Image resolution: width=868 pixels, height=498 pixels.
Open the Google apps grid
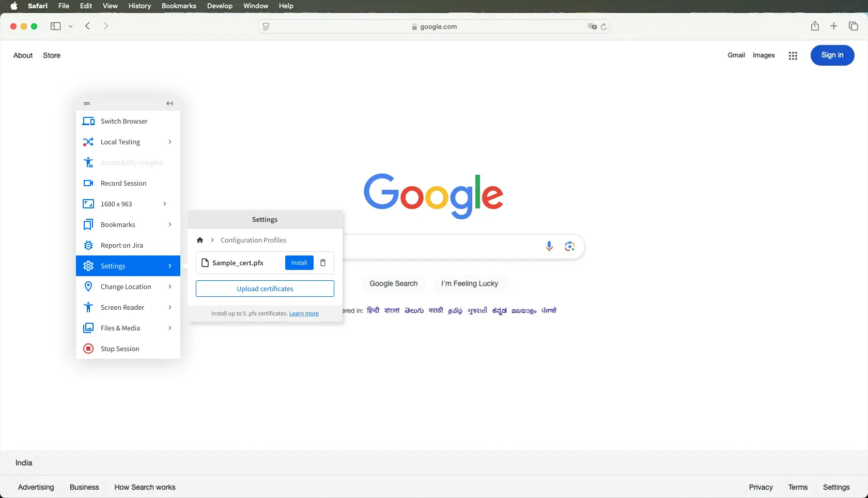793,55
